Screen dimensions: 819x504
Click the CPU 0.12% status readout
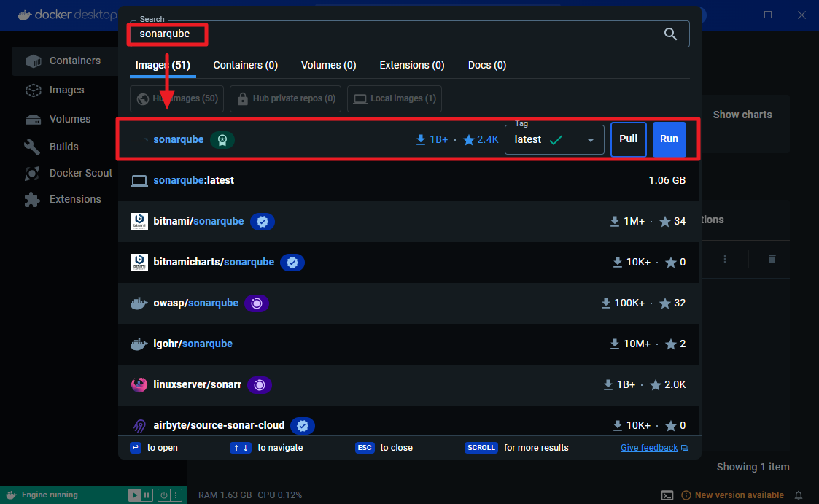tap(280, 495)
